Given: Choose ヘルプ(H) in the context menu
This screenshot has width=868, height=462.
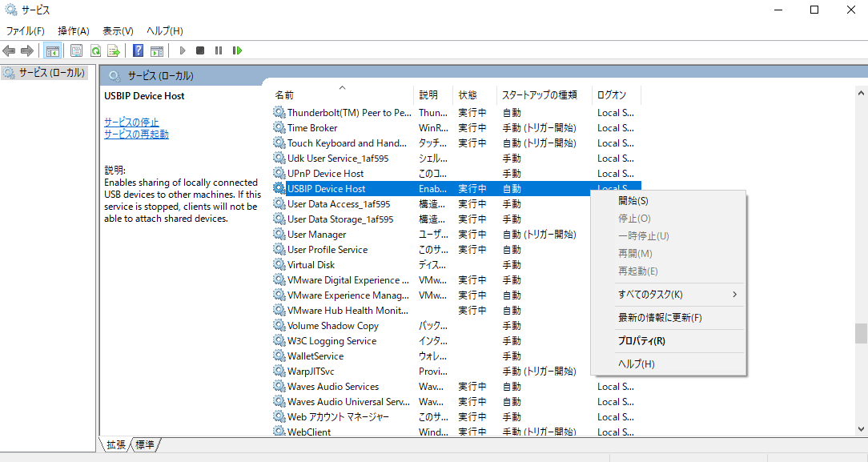Looking at the screenshot, I should [668, 364].
